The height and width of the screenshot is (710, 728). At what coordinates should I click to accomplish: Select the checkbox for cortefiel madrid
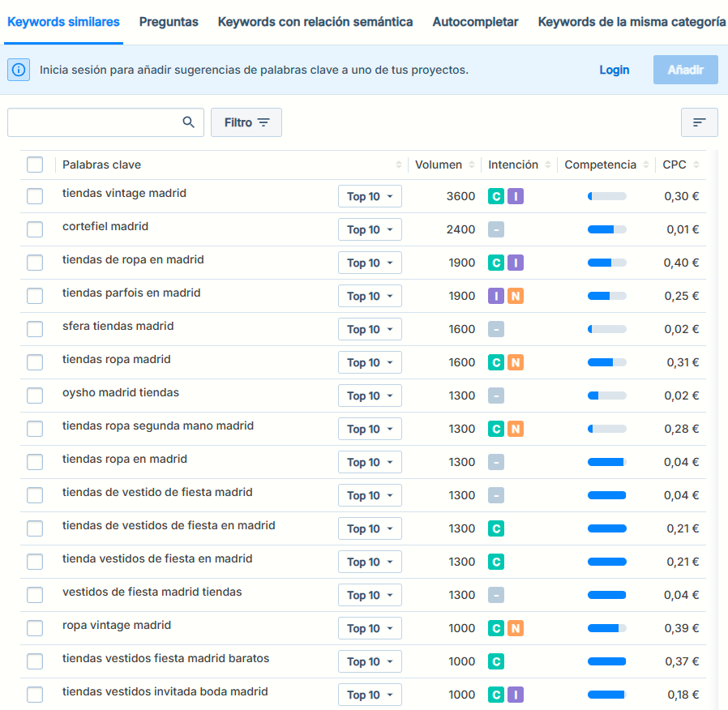[x=35, y=229]
